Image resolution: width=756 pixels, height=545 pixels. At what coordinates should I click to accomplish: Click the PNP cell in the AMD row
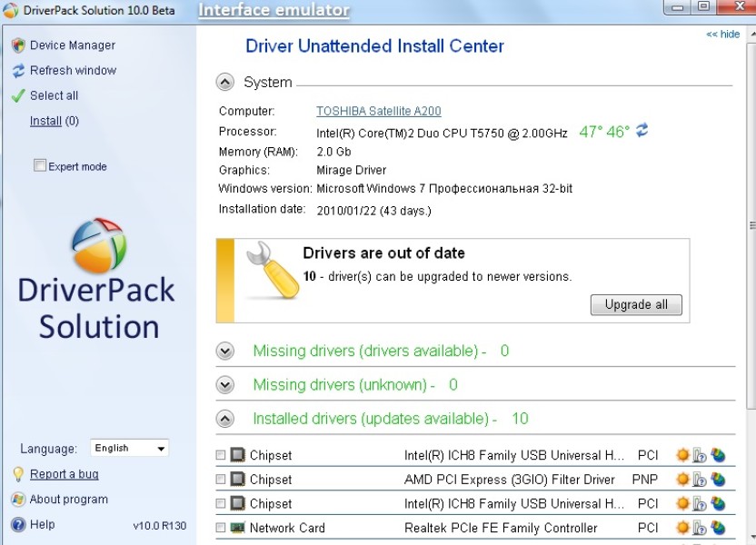point(644,480)
